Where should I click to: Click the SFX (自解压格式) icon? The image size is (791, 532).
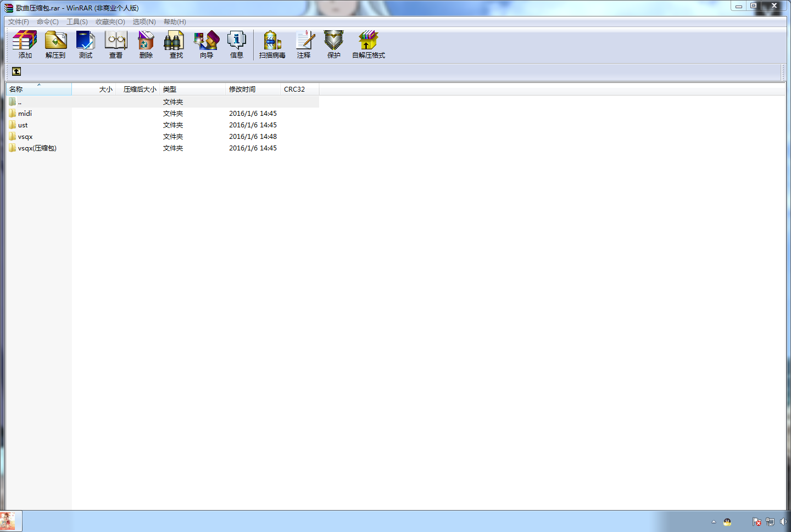(x=369, y=44)
